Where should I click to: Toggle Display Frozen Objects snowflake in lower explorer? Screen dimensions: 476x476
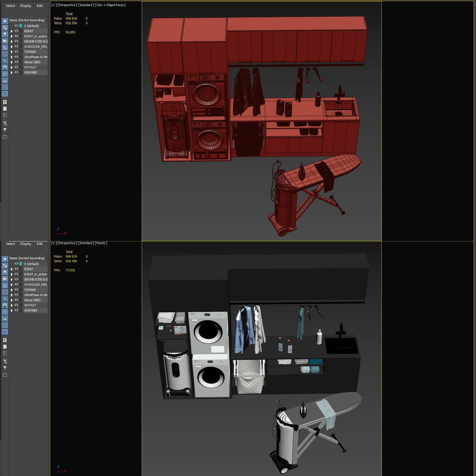point(5,325)
